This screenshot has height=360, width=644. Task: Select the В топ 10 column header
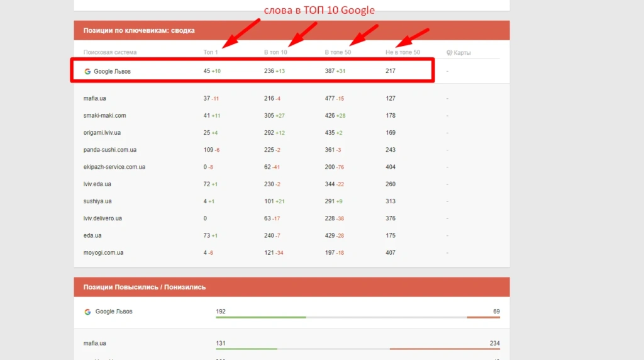pos(275,52)
